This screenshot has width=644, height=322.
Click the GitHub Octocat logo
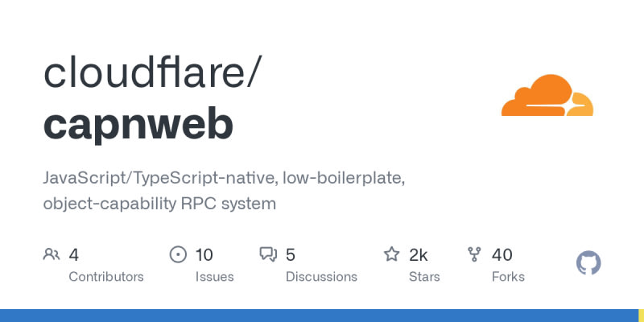tap(589, 262)
